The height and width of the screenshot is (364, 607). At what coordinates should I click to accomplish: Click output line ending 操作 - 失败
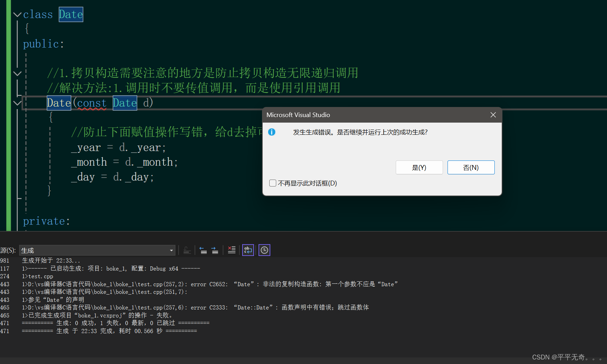(x=97, y=315)
